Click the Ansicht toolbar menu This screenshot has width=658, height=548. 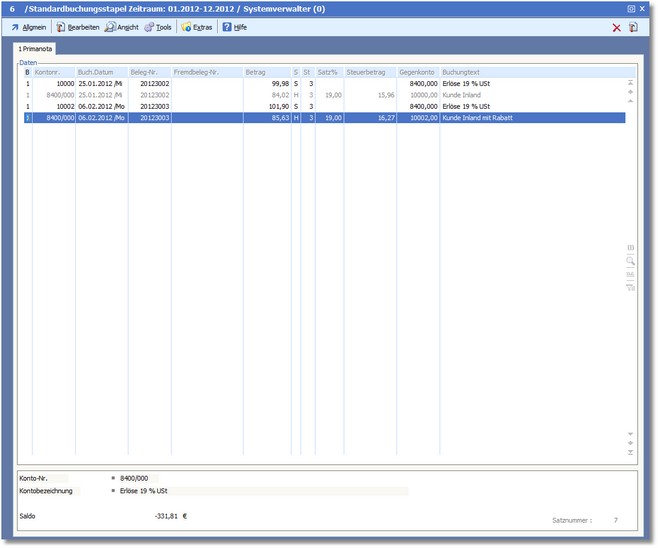[122, 27]
